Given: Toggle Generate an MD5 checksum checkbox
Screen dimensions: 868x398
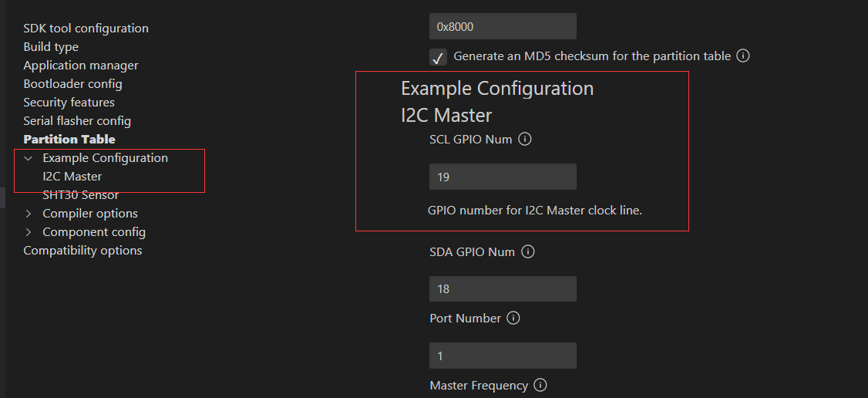Looking at the screenshot, I should tap(439, 57).
